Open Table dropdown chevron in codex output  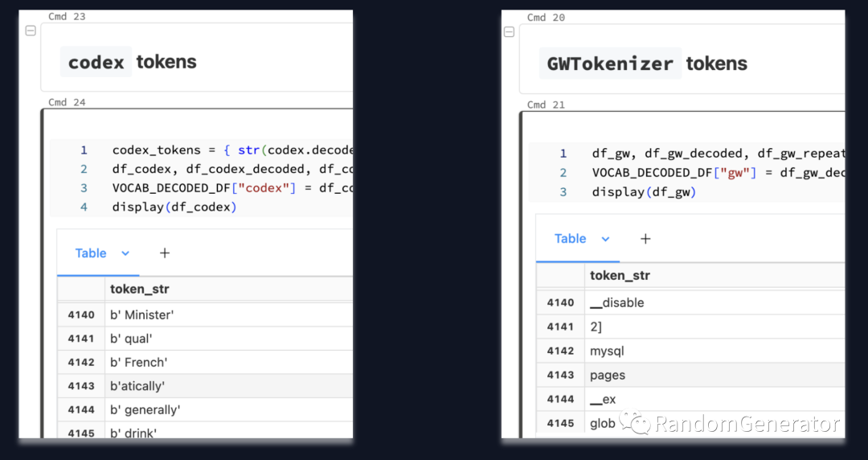tap(125, 253)
